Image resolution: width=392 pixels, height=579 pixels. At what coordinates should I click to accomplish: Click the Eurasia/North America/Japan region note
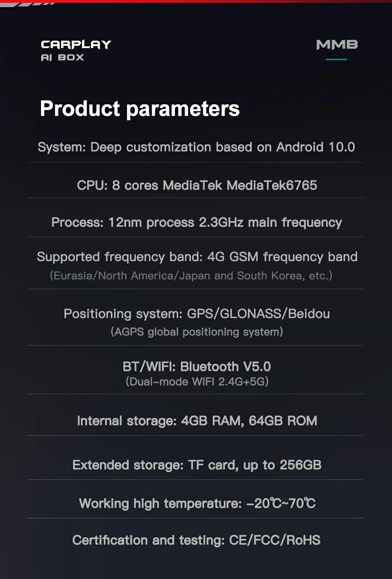(191, 275)
